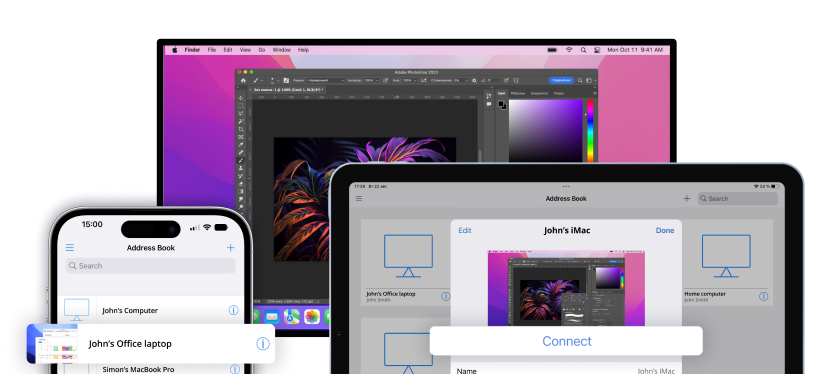
Task: Open the Photos app in the macOS Dock
Action: (x=312, y=317)
